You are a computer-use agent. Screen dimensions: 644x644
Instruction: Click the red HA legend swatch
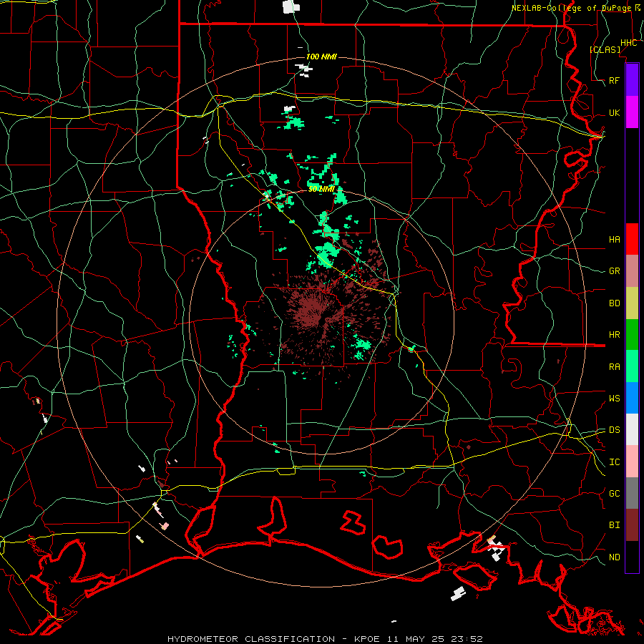click(x=632, y=239)
